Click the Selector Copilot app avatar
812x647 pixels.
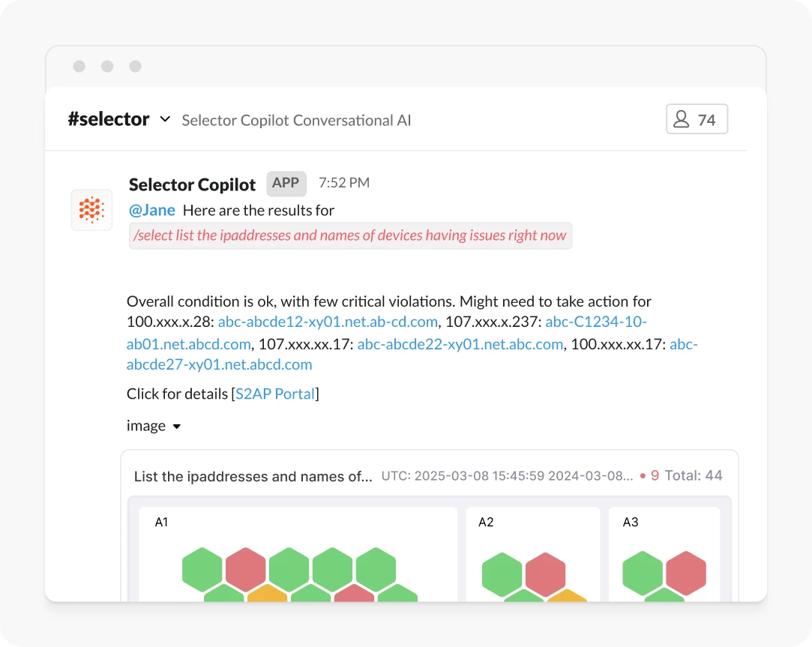[91, 209]
